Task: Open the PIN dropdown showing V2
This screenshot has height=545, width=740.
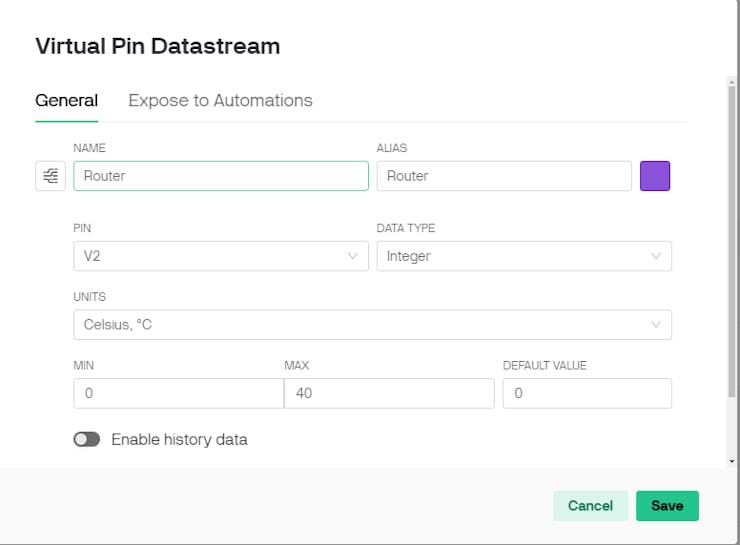Action: (x=210, y=256)
